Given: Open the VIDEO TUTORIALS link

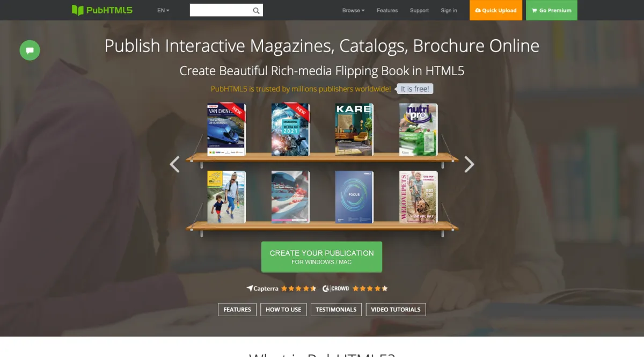Looking at the screenshot, I should point(396,309).
